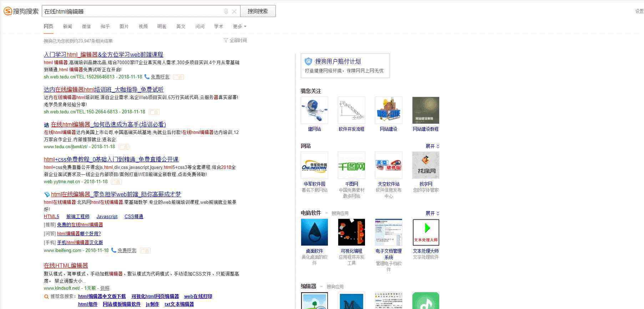Click the 全部时间 filter funnel icon
The image size is (644, 309).
225,40
